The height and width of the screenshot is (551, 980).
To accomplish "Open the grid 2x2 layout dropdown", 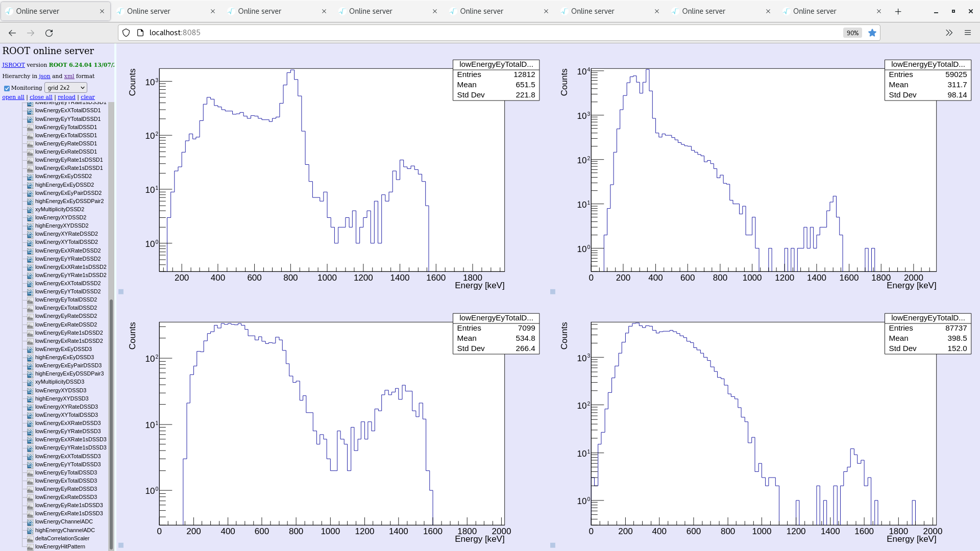I will pos(65,87).
